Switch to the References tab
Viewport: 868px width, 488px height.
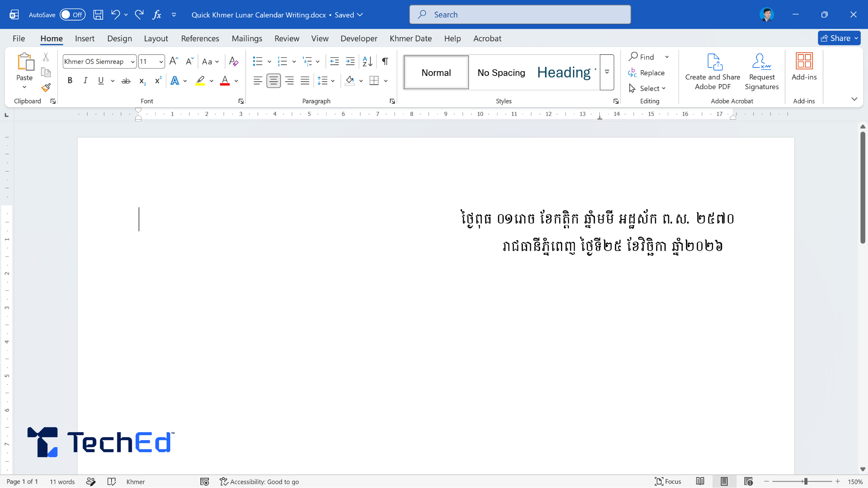coord(200,38)
